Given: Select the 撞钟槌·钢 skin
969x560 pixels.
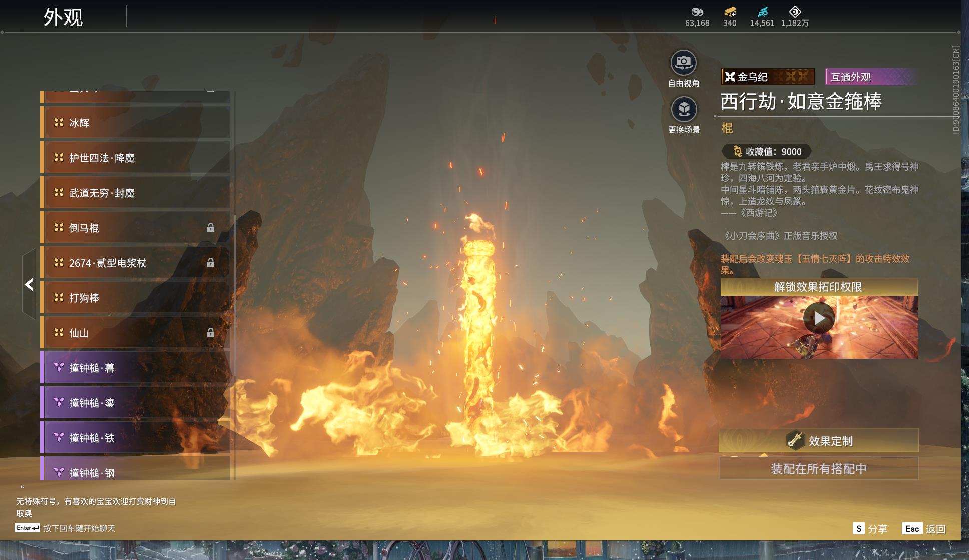Looking at the screenshot, I should coord(135,469).
